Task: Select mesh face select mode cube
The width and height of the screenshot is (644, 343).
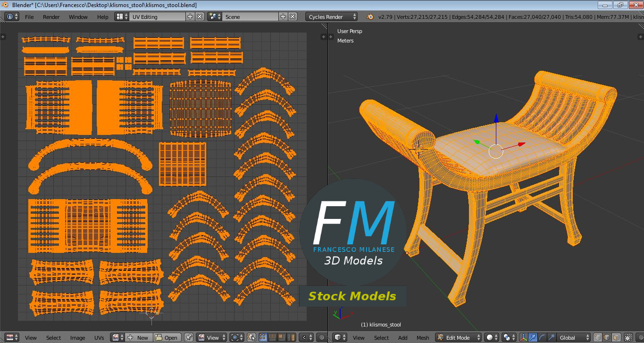Action: pyautogui.click(x=616, y=337)
